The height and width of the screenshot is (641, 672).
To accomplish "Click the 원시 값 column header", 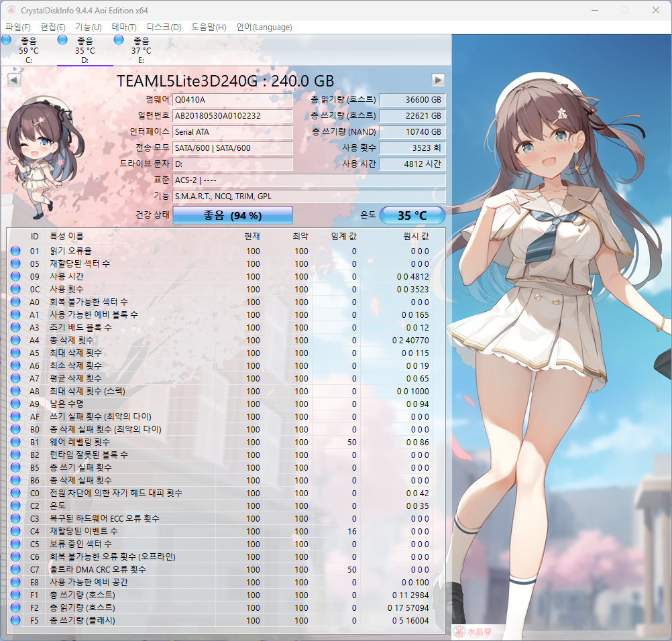I will pyautogui.click(x=416, y=236).
